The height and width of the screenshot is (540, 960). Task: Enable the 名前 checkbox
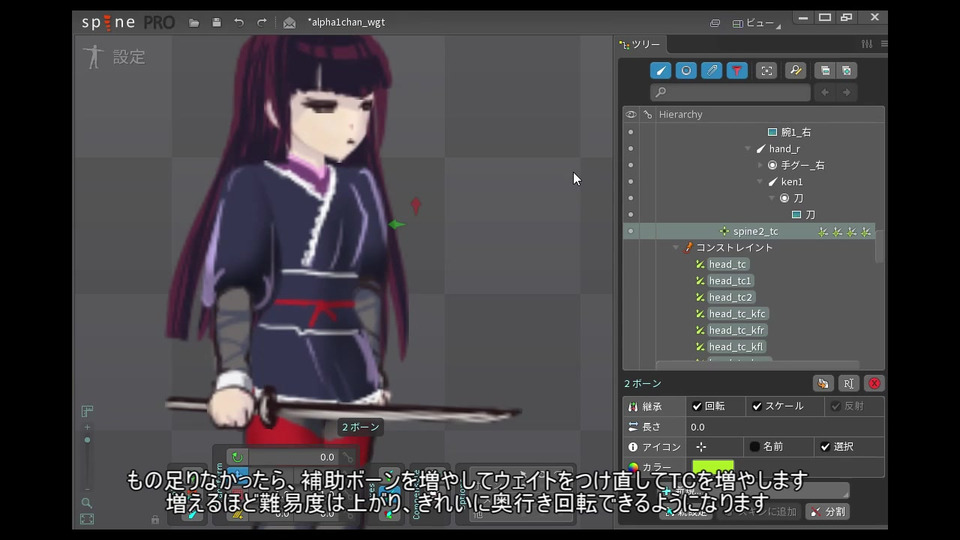pyautogui.click(x=754, y=447)
